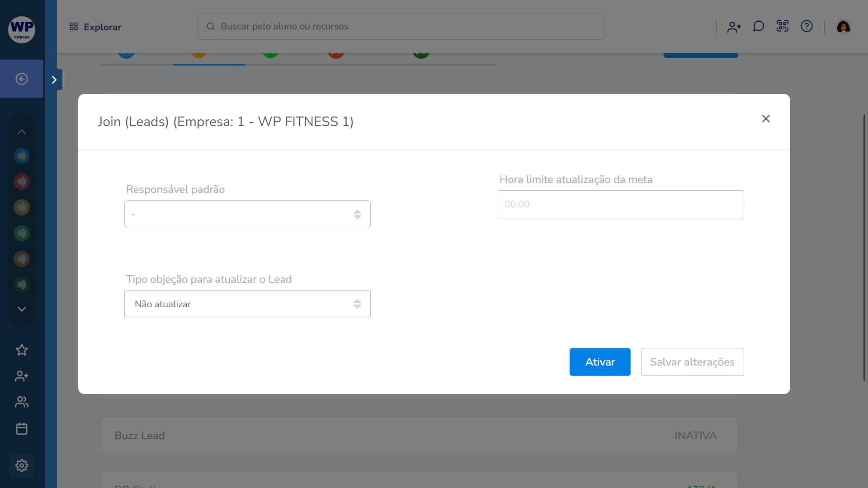Open the chat messages icon
The height and width of the screenshot is (488, 868).
(758, 26)
